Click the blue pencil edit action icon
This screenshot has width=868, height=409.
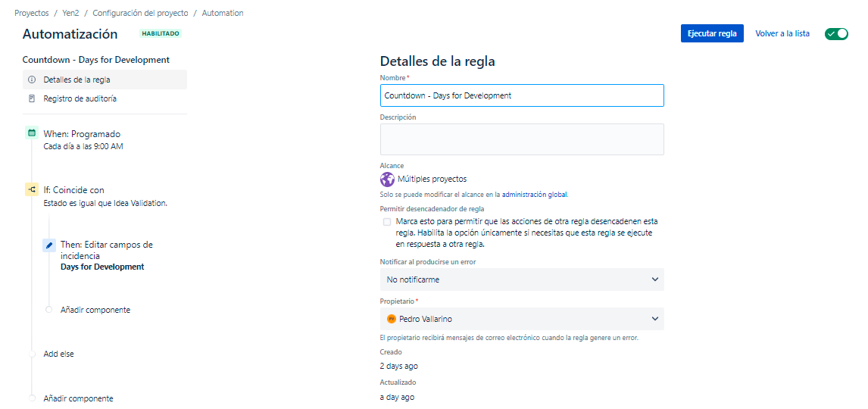pos(48,245)
